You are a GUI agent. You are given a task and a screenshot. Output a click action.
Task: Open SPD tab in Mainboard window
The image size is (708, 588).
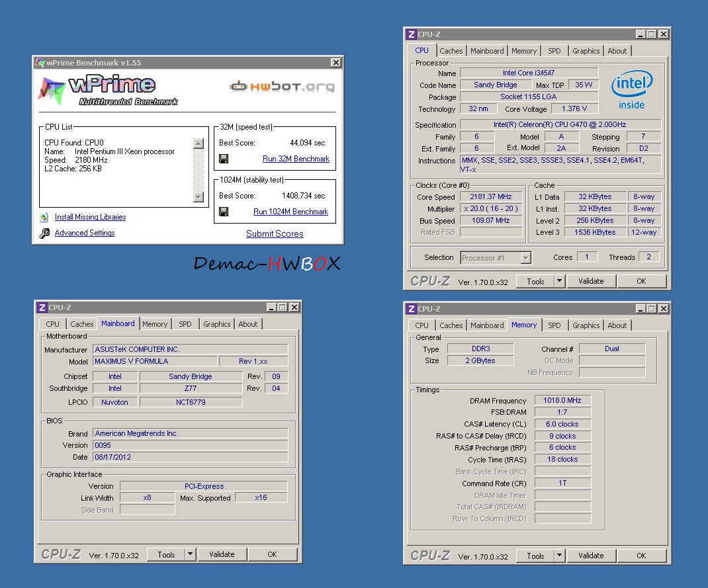pyautogui.click(x=185, y=324)
